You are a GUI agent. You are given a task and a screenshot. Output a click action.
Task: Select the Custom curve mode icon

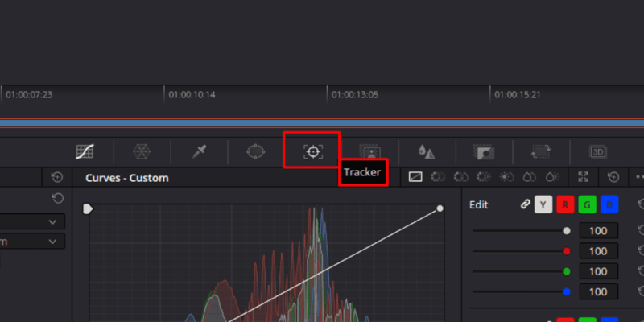pyautogui.click(x=415, y=177)
